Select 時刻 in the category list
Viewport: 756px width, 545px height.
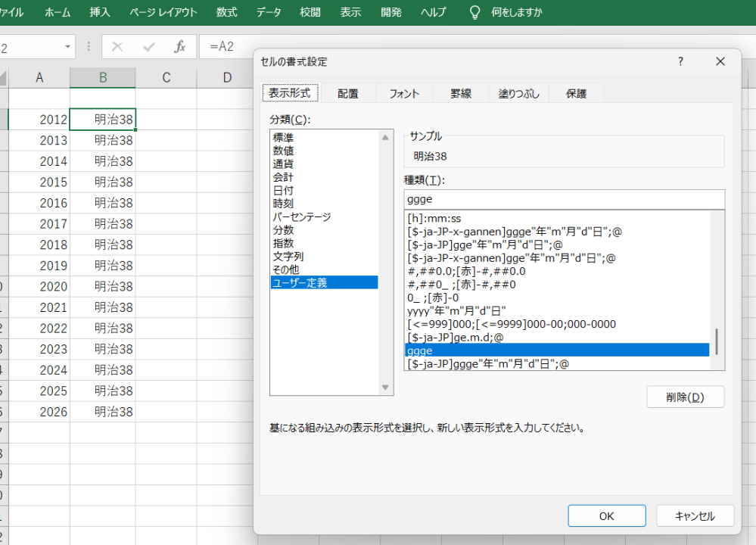coord(324,204)
